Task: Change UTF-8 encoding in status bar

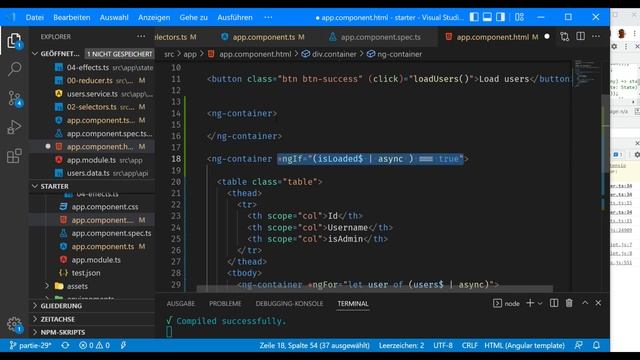Action: point(443,346)
